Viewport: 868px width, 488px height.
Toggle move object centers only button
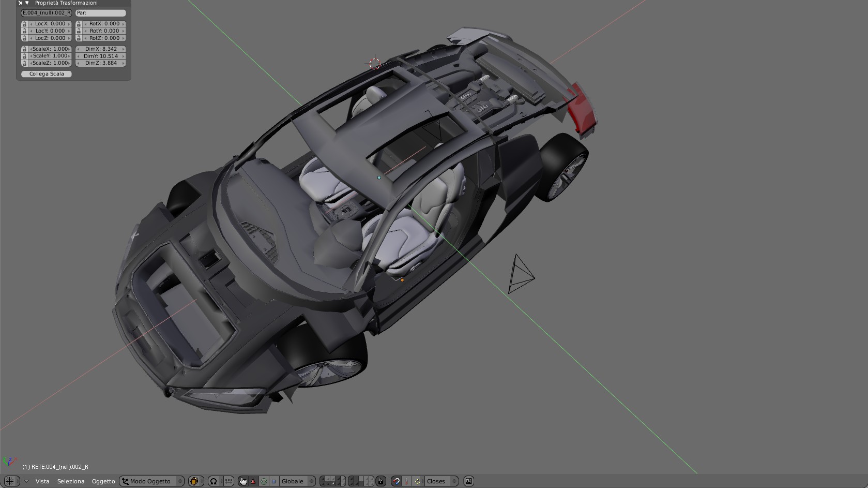point(228,481)
